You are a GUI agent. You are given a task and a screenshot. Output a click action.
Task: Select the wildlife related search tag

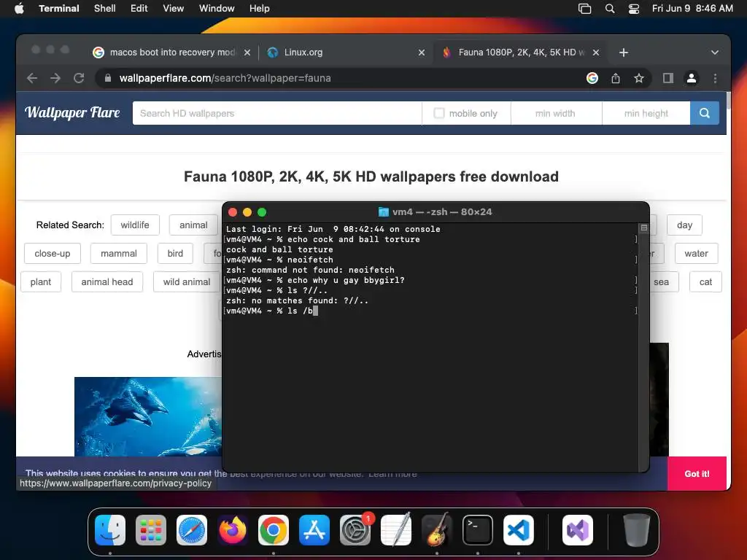point(135,225)
